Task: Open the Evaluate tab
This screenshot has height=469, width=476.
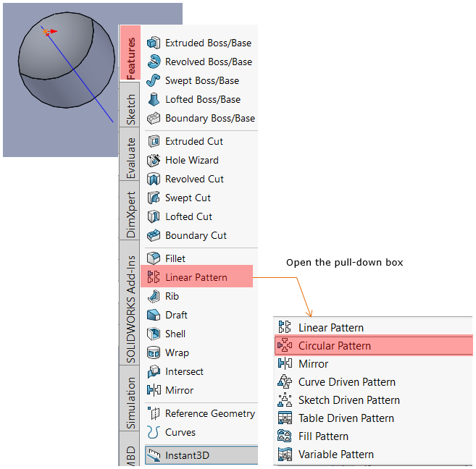Action: (130, 154)
